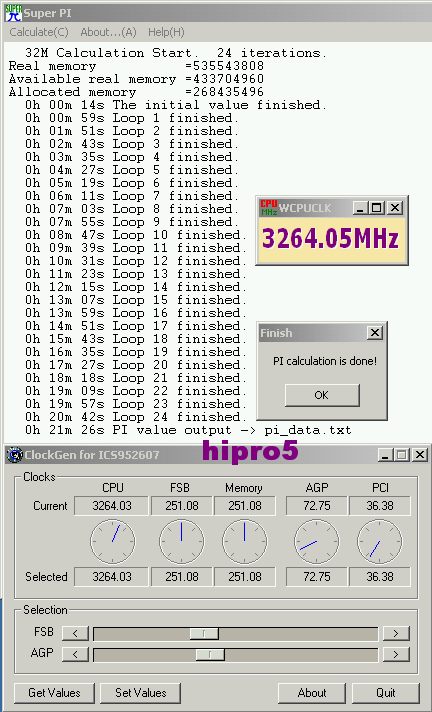
Task: Click the Selected PCI field 36.38
Action: pyautogui.click(x=380, y=577)
